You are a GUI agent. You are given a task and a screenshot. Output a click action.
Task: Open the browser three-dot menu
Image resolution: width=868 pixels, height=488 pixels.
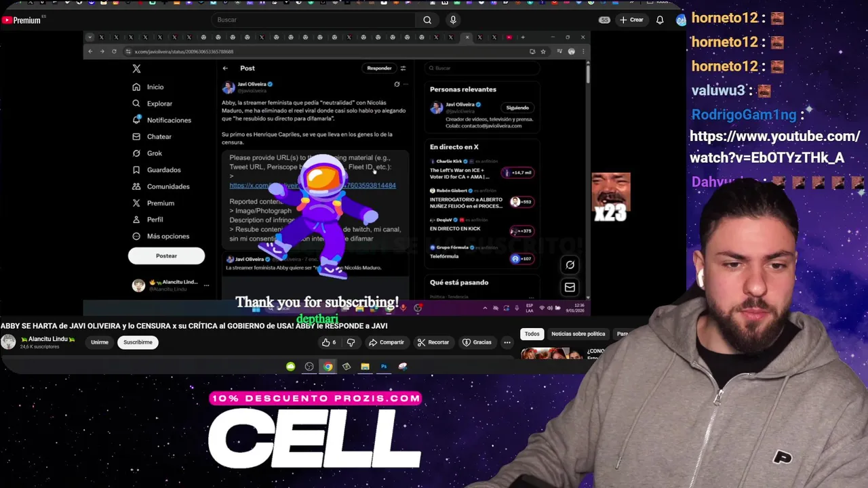(583, 52)
